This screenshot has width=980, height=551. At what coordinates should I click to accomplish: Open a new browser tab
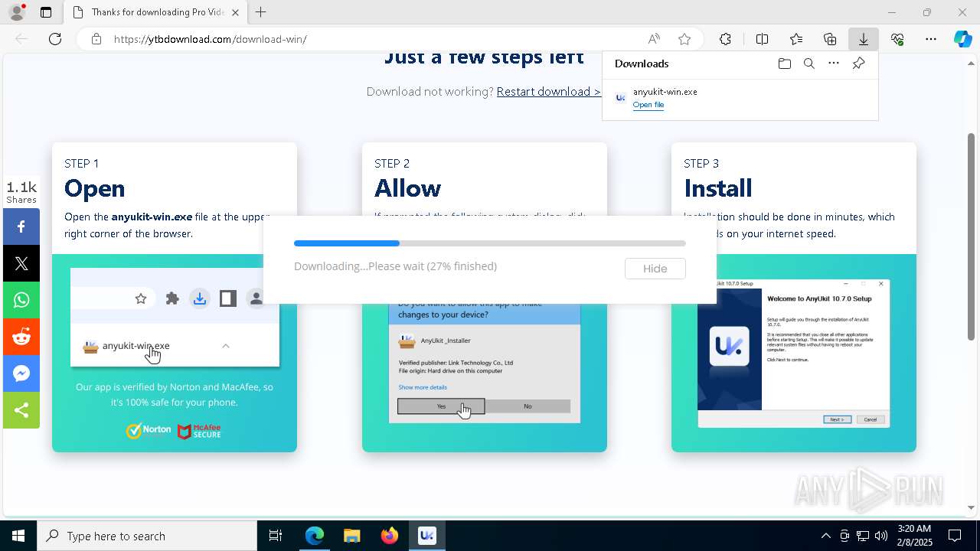tap(261, 12)
